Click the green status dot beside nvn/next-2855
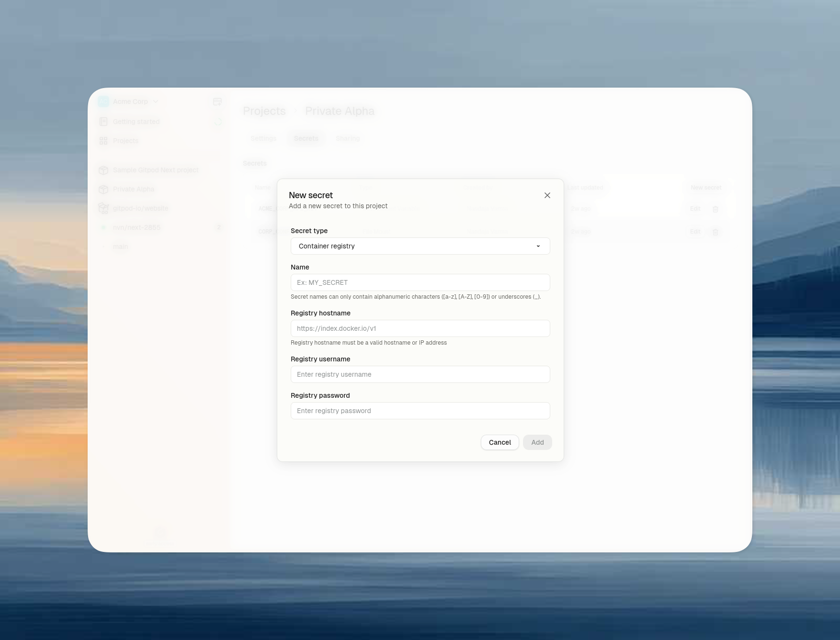Screen dimensions: 840x640 click(103, 227)
